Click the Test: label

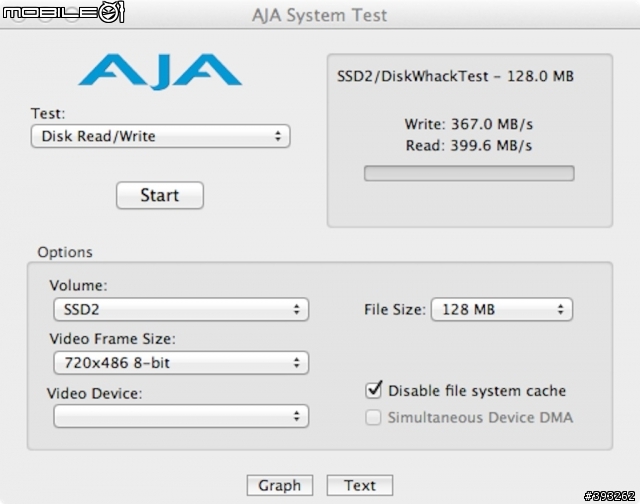[48, 113]
